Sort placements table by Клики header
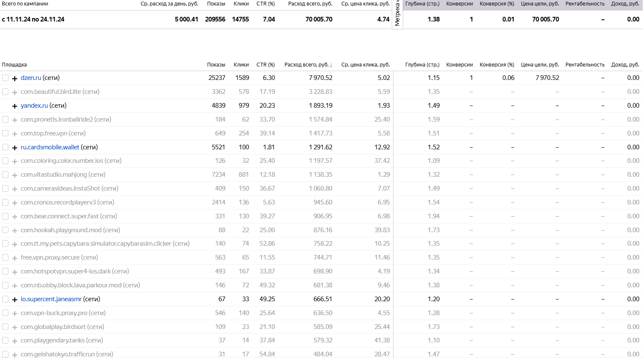This screenshot has width=644, height=358. (241, 65)
